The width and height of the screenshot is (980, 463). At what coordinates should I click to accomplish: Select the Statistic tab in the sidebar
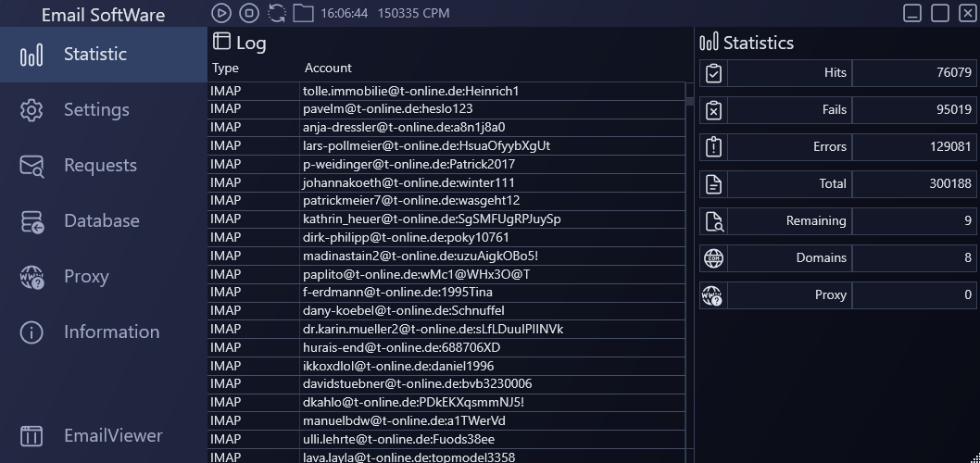tap(94, 55)
